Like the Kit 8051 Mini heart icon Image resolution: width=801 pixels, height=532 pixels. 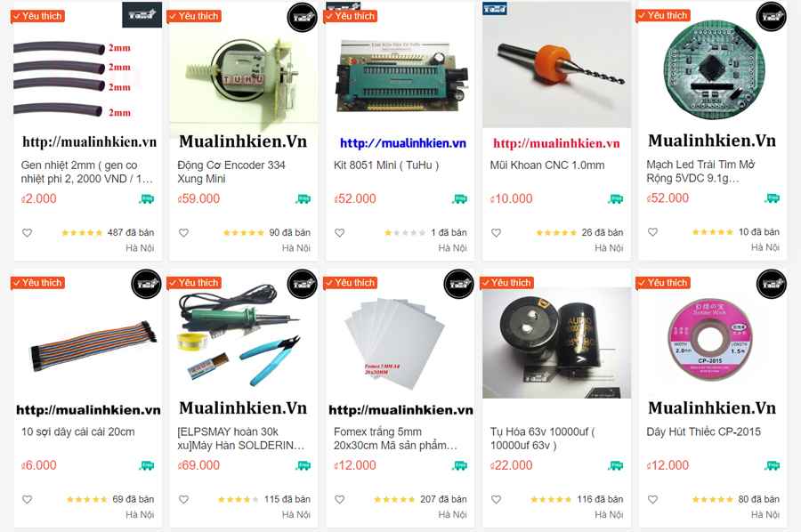click(x=340, y=233)
